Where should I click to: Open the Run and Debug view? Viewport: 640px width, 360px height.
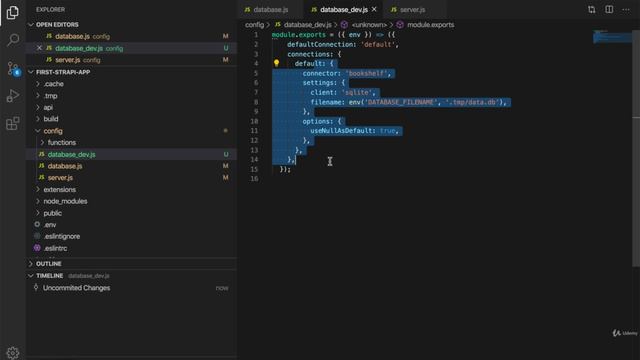(13, 96)
